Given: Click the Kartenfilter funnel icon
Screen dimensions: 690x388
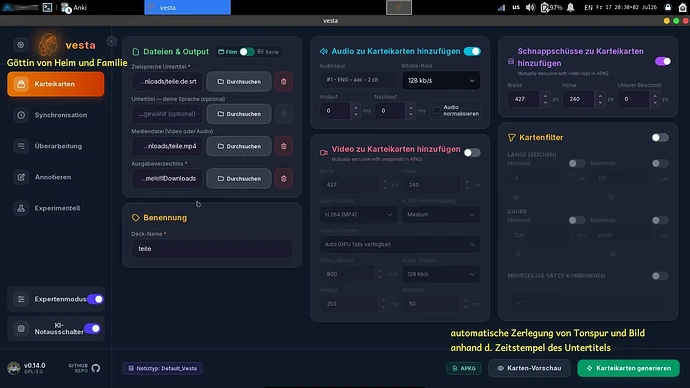Looking at the screenshot, I should point(511,138).
